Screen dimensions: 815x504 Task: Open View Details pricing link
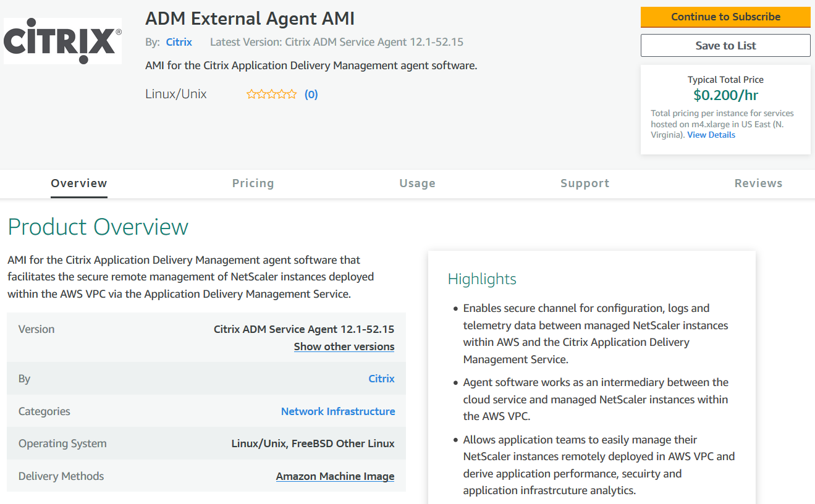point(711,135)
